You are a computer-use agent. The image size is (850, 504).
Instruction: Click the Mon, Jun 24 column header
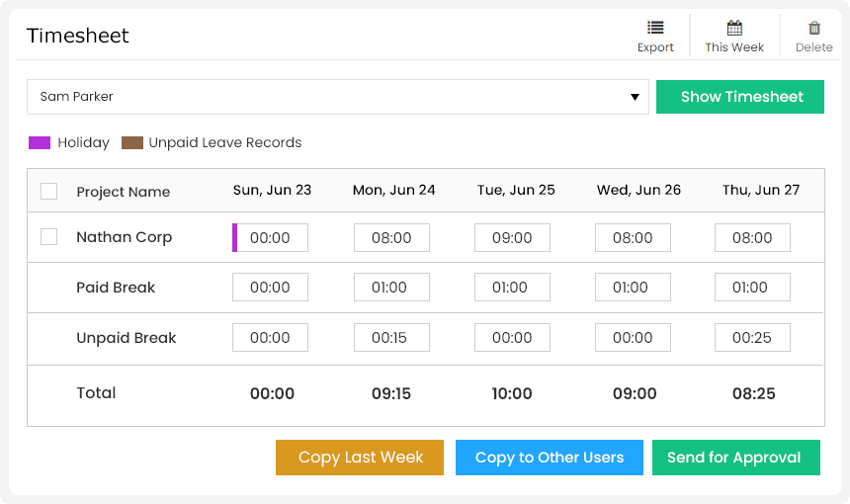[x=394, y=190]
